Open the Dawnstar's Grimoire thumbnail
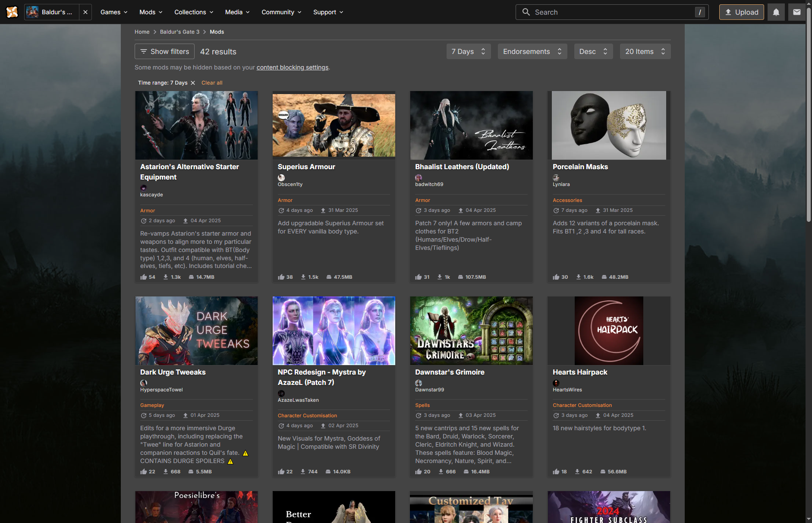The image size is (812, 523). 471,331
